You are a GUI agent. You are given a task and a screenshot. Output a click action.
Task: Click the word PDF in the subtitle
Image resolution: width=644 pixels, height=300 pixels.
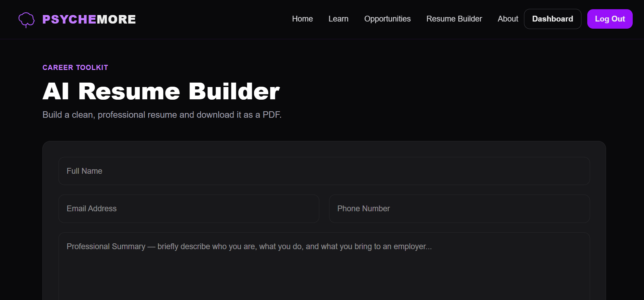272,115
